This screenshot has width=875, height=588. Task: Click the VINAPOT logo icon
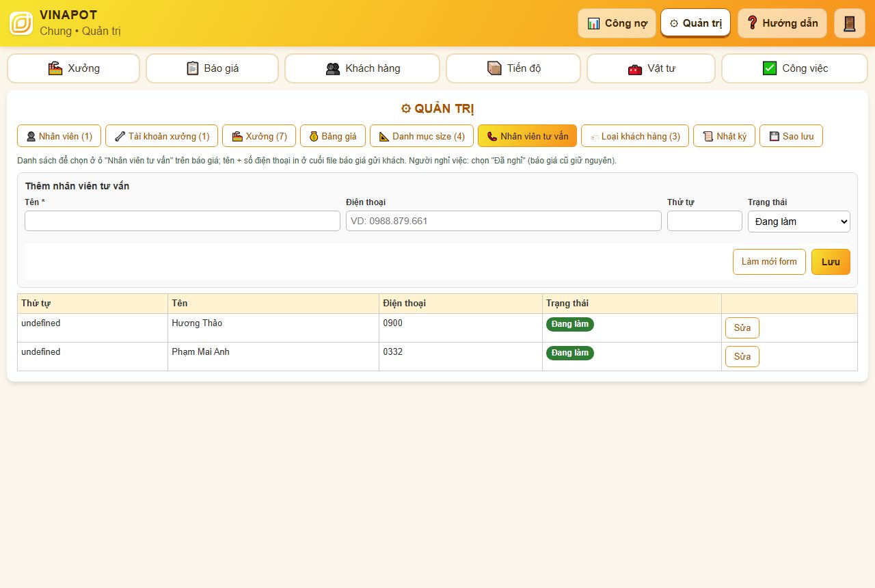click(21, 23)
